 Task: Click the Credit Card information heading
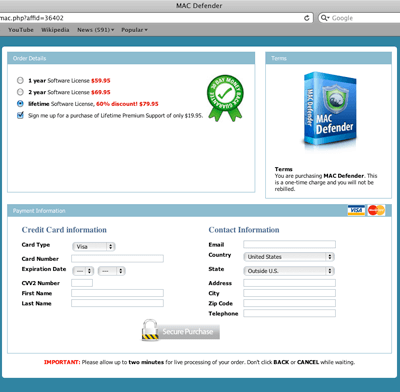click(x=64, y=230)
